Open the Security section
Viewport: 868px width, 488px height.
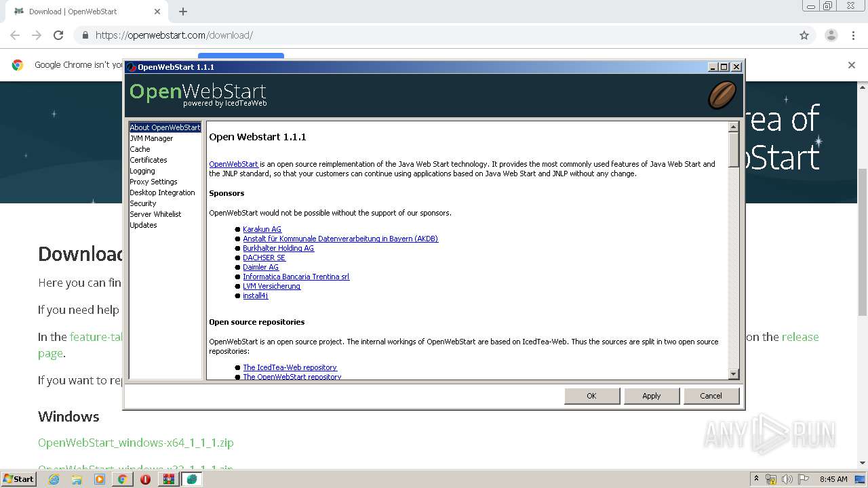coord(143,203)
